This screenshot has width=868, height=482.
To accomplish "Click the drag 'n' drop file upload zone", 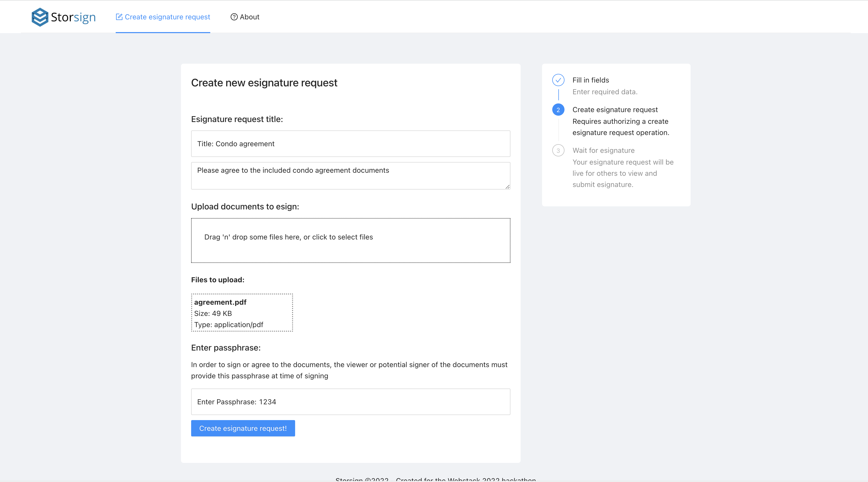I will click(350, 240).
